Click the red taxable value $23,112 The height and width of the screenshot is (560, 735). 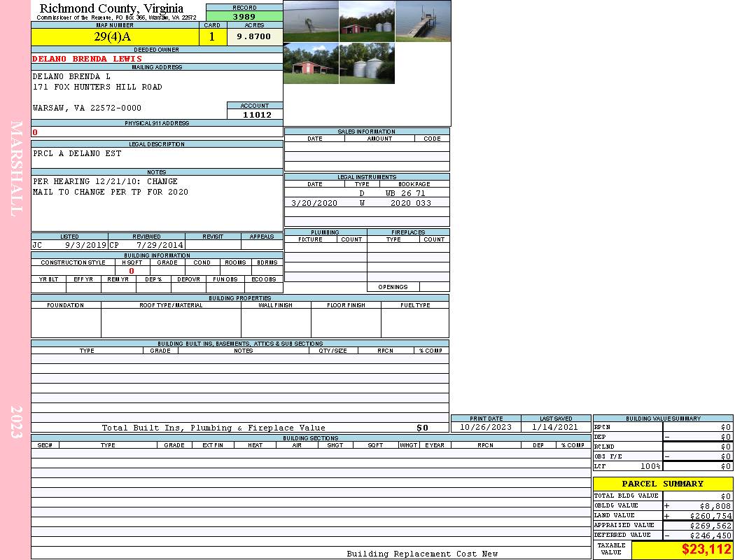pos(706,549)
